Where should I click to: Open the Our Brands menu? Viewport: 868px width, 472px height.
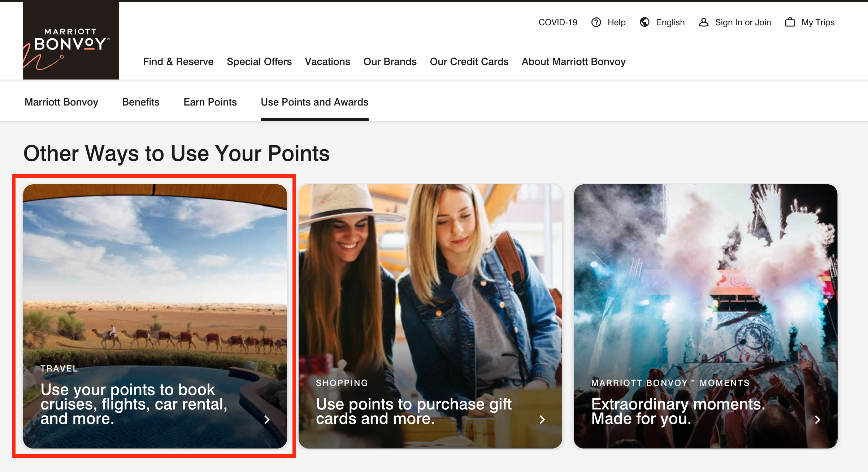pos(390,62)
